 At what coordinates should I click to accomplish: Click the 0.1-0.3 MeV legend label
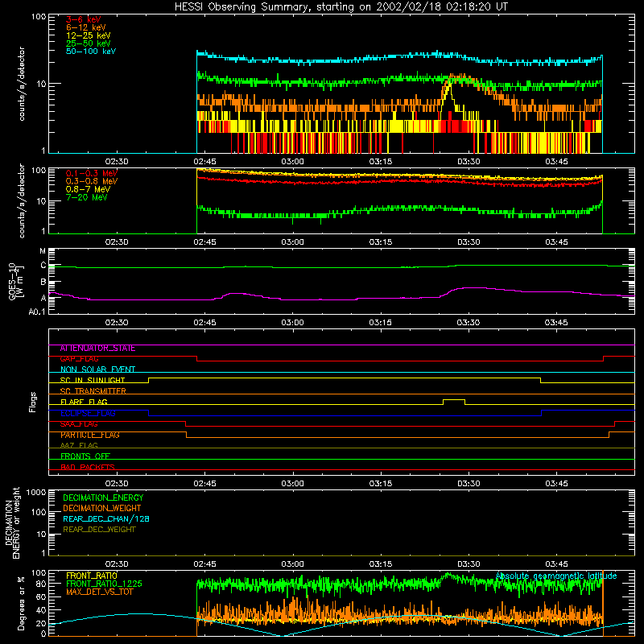click(x=92, y=173)
